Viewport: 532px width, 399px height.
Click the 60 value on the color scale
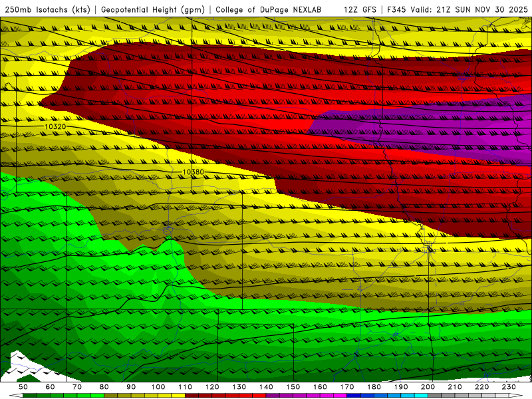click(x=51, y=387)
